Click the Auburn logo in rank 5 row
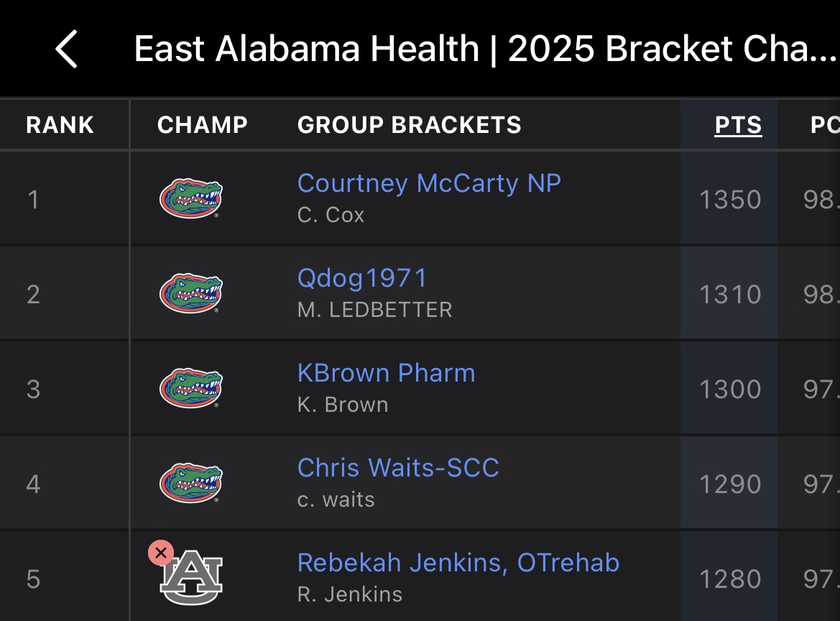The height and width of the screenshot is (621, 840). [191, 578]
